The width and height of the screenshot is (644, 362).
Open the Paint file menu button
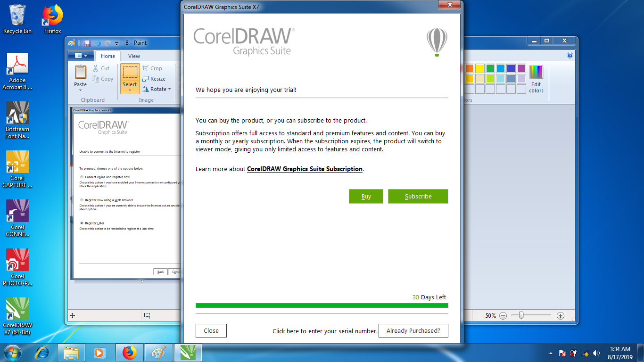81,56
